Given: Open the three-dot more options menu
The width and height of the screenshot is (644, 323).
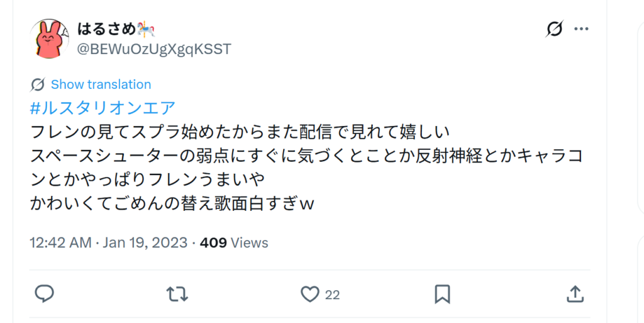Looking at the screenshot, I should [x=581, y=29].
